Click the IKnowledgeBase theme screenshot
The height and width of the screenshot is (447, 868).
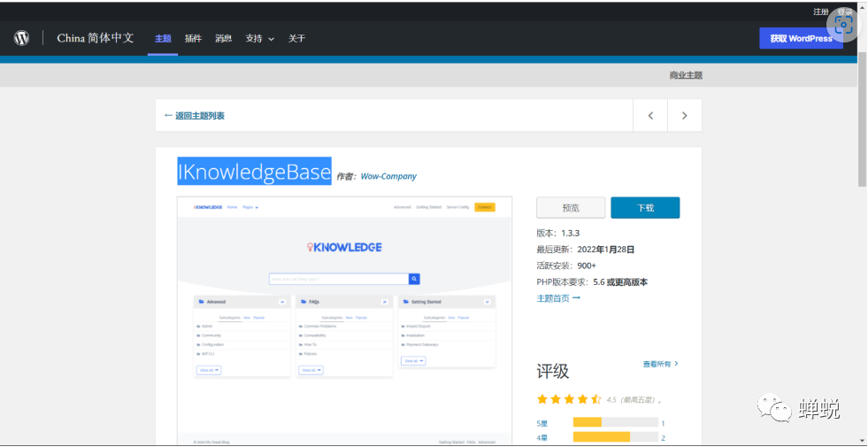[x=344, y=320]
